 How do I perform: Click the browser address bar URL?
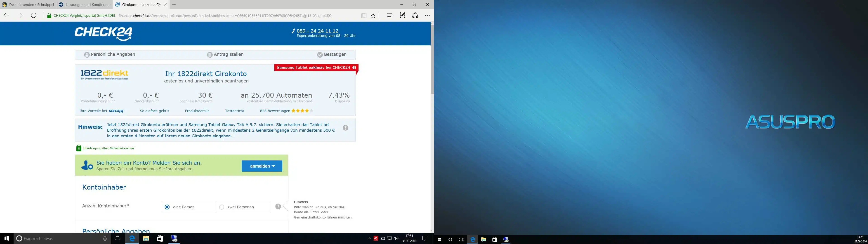click(225, 16)
